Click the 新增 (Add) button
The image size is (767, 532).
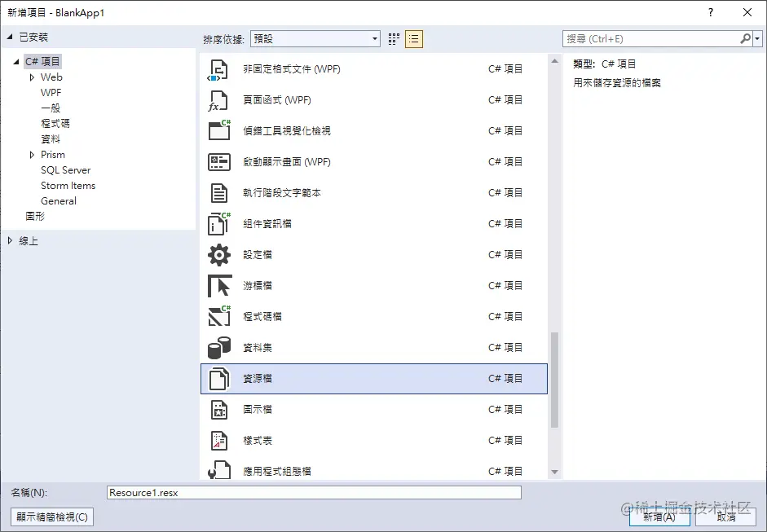coord(659,517)
